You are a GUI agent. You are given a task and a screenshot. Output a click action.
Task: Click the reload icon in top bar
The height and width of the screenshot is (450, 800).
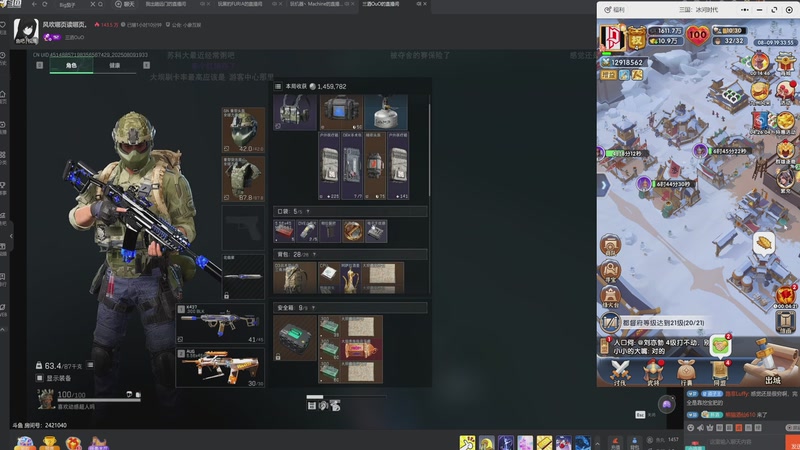[x=45, y=4]
